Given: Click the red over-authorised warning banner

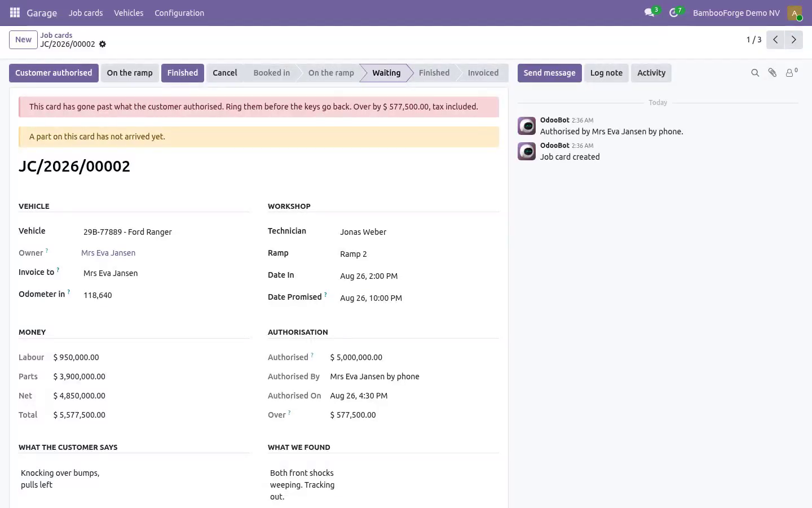Looking at the screenshot, I should 259,107.
